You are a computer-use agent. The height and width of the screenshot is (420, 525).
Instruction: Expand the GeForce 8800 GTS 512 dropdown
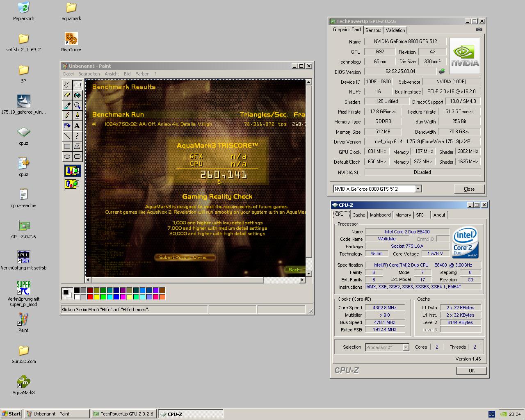pyautogui.click(x=418, y=189)
